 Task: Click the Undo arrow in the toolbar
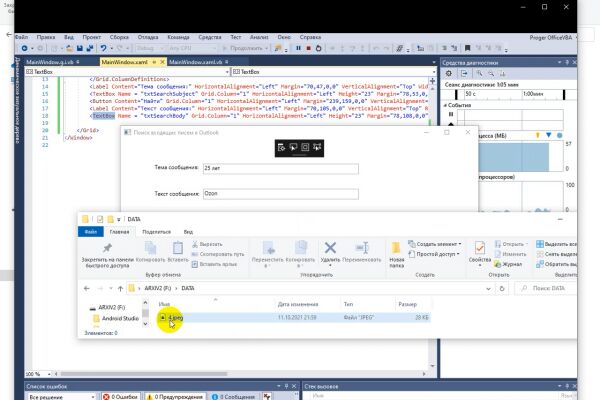tap(103, 48)
